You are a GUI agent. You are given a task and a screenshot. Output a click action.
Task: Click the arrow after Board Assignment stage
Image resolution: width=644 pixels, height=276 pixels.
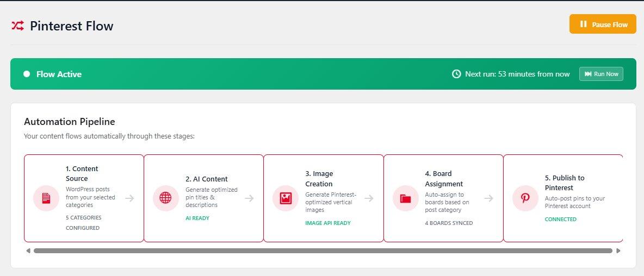point(488,198)
